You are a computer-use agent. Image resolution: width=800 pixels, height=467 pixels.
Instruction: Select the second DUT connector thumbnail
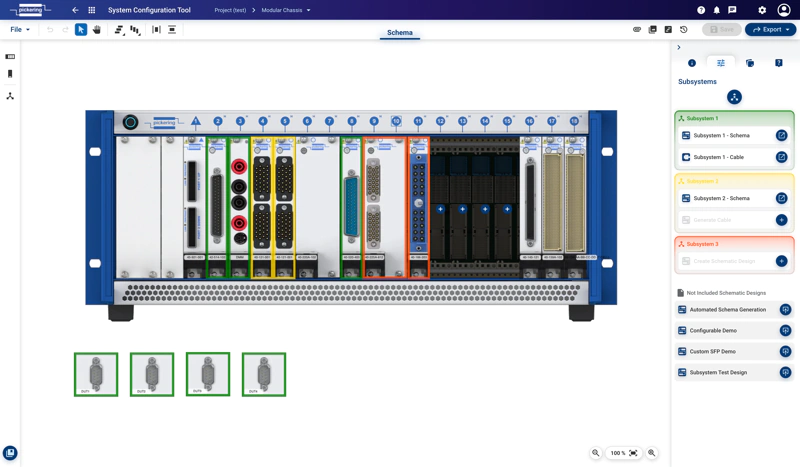tap(152, 374)
